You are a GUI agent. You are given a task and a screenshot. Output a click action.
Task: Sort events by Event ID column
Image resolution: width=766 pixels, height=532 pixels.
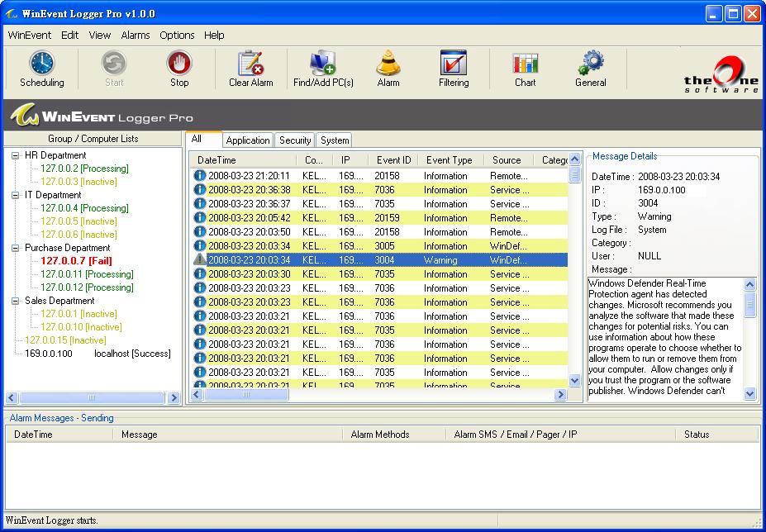[394, 159]
